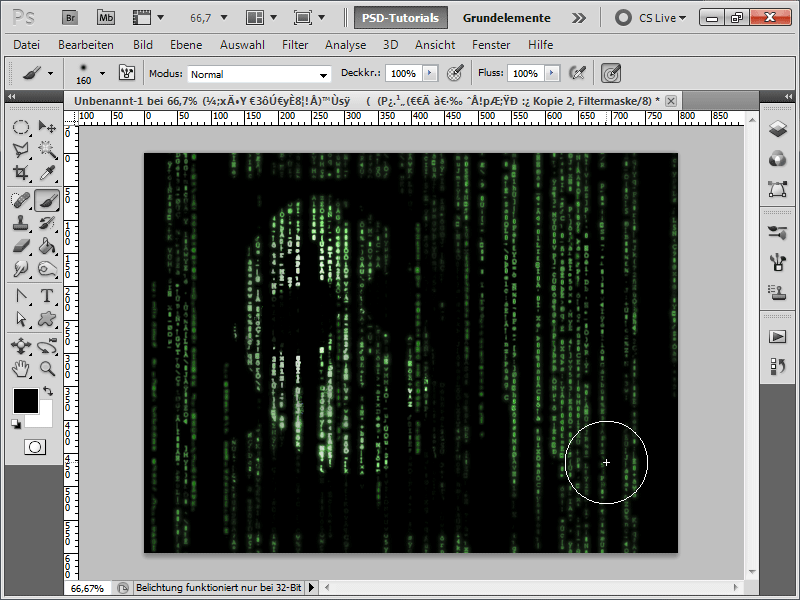This screenshot has height=600, width=800.
Task: Select the Custom Shape tool
Action: pos(47,319)
